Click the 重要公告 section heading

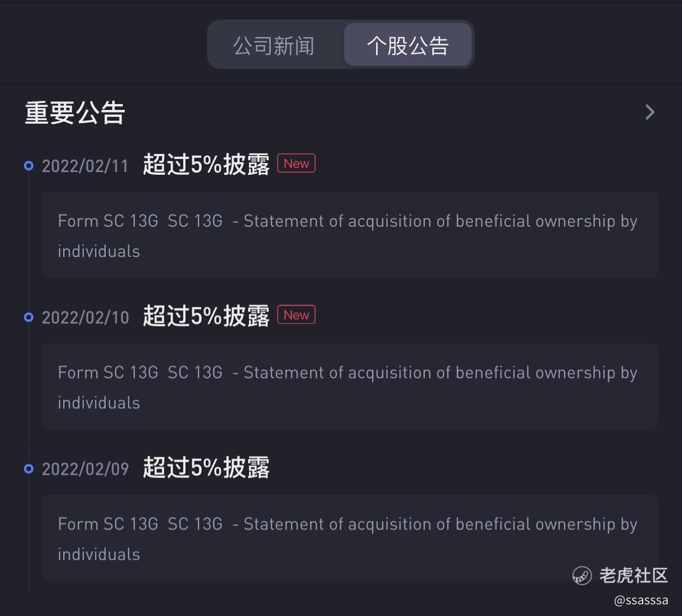coord(75,113)
